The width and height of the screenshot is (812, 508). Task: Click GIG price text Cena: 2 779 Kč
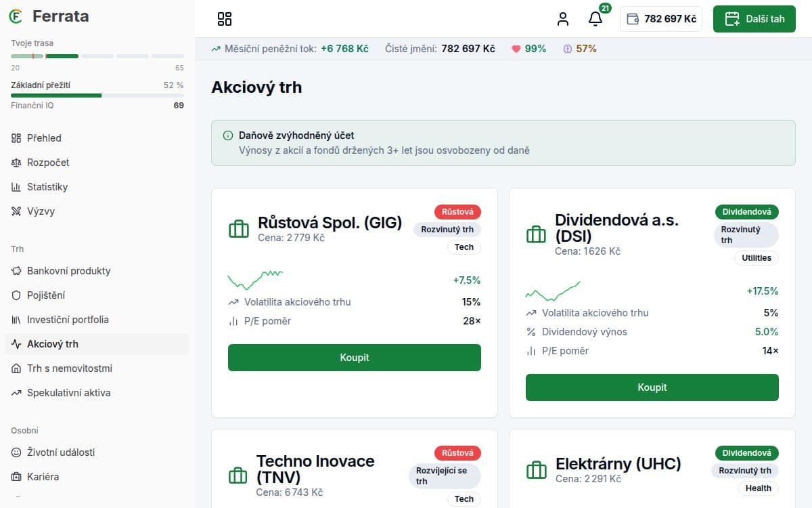pyautogui.click(x=291, y=238)
